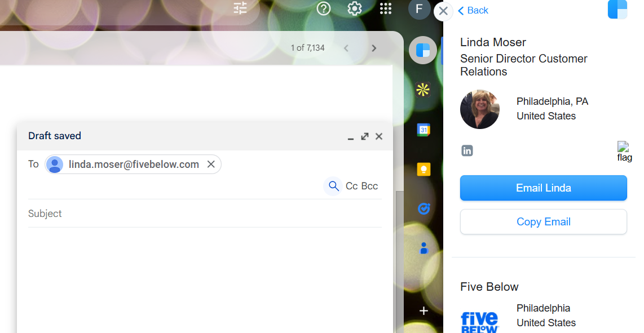Go to the previous email conversation
Viewport: 644px width, 333px height.
click(346, 48)
